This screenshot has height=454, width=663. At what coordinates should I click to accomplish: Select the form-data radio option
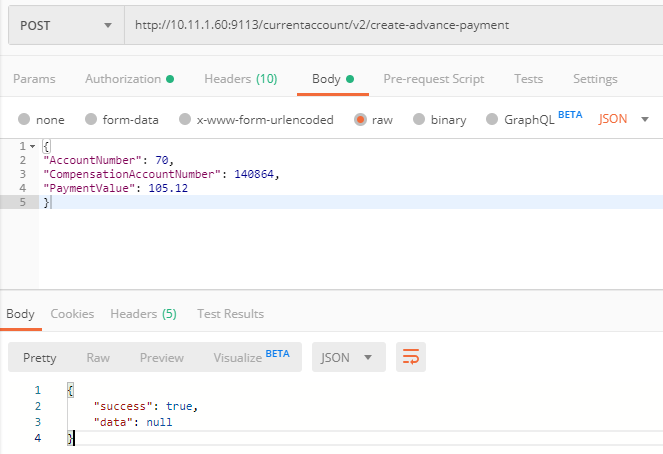91,120
